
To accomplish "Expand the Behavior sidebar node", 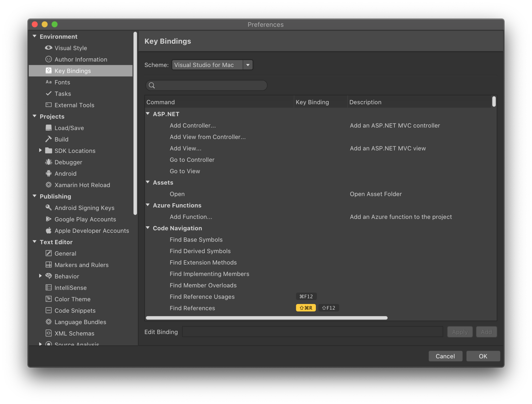I will pos(40,276).
